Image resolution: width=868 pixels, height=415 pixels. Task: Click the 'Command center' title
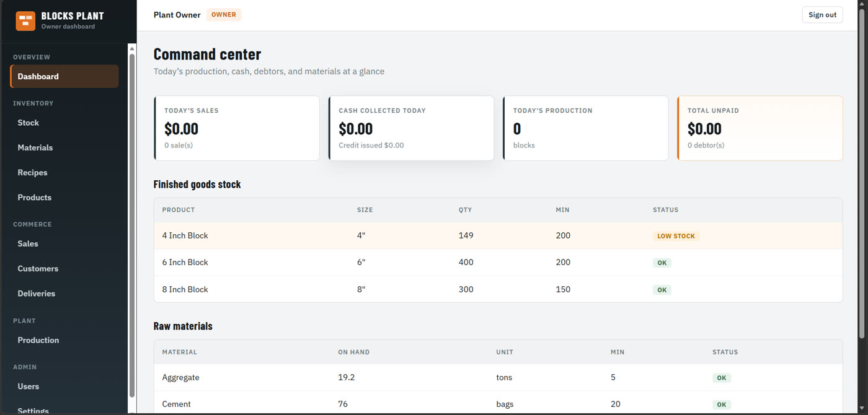pos(207,54)
